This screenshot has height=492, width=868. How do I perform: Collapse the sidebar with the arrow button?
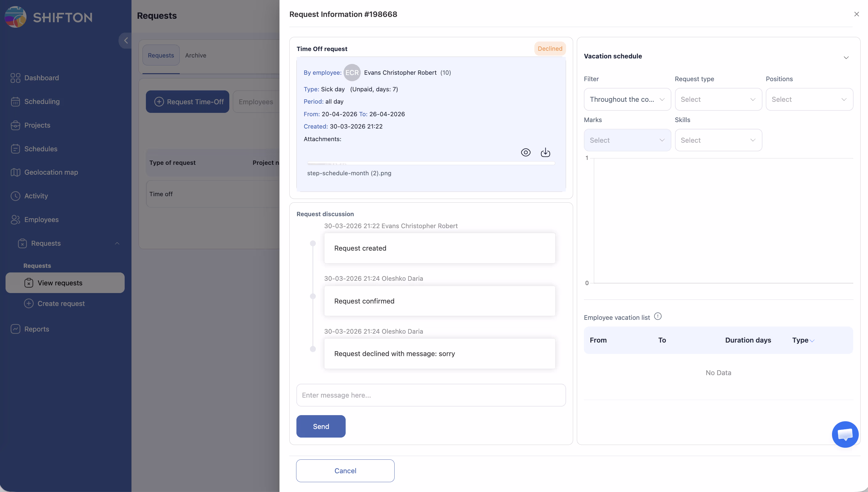(126, 41)
